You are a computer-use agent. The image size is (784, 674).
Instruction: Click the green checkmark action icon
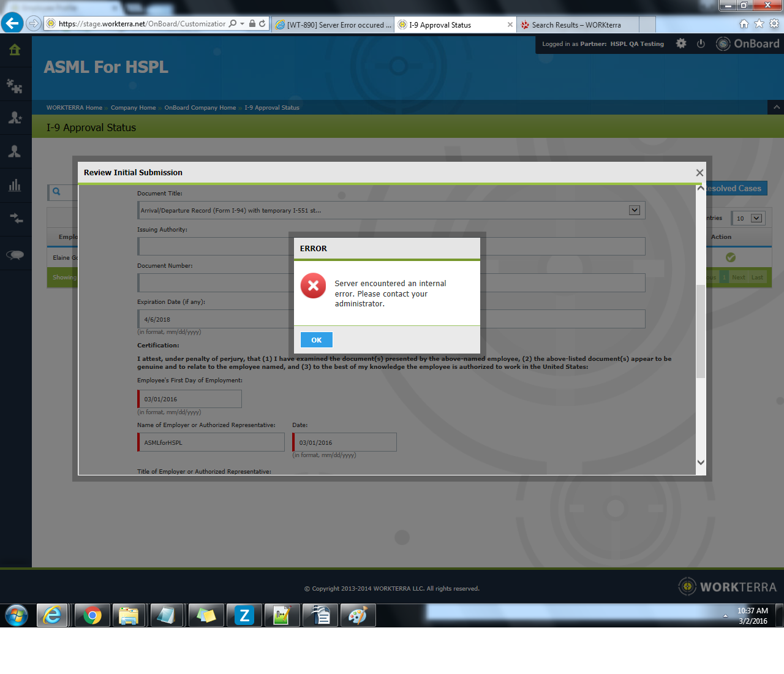coord(730,257)
